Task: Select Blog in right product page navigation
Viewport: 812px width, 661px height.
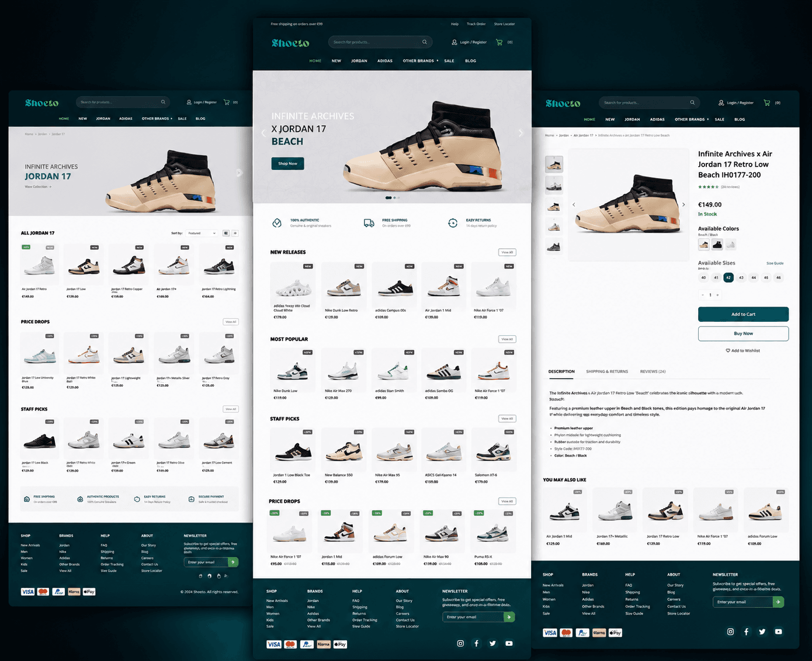Action: click(740, 119)
